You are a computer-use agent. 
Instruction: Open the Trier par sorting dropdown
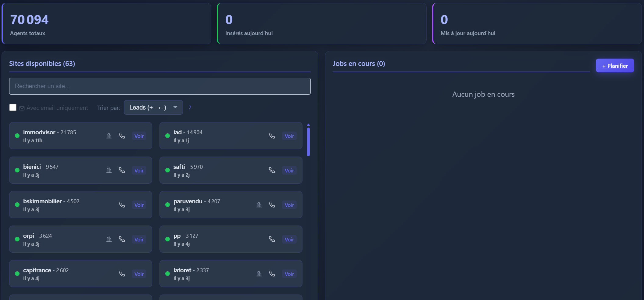(x=153, y=107)
